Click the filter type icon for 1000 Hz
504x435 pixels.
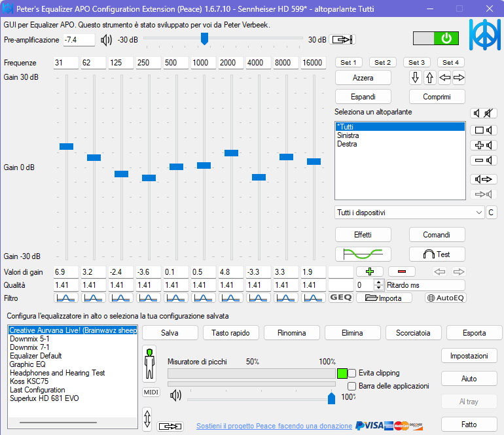pos(204,298)
